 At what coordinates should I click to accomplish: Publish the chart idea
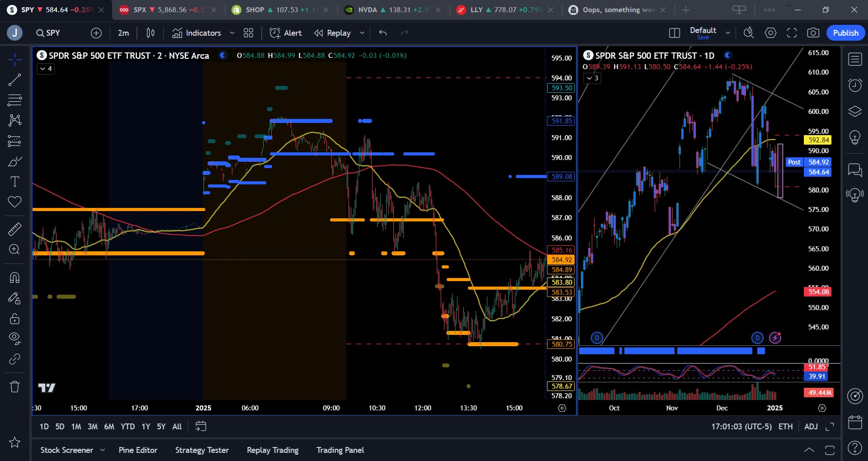(x=845, y=33)
